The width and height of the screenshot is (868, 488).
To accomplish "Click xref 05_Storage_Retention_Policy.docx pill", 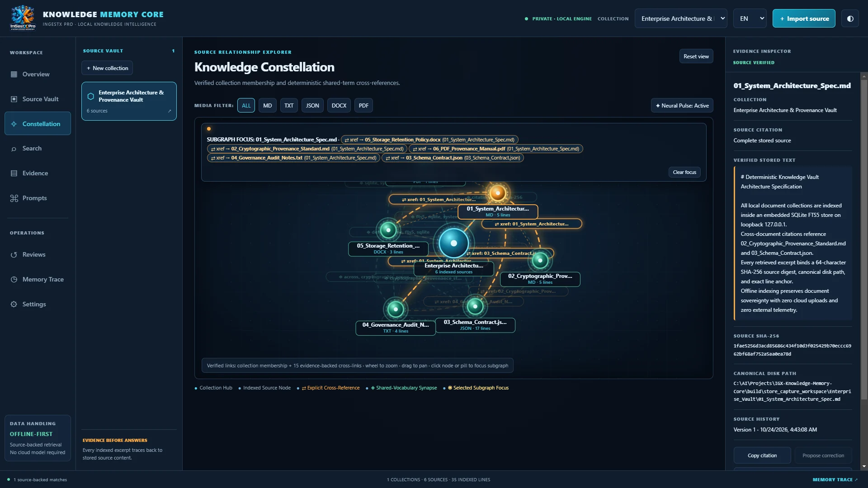I will [x=429, y=140].
